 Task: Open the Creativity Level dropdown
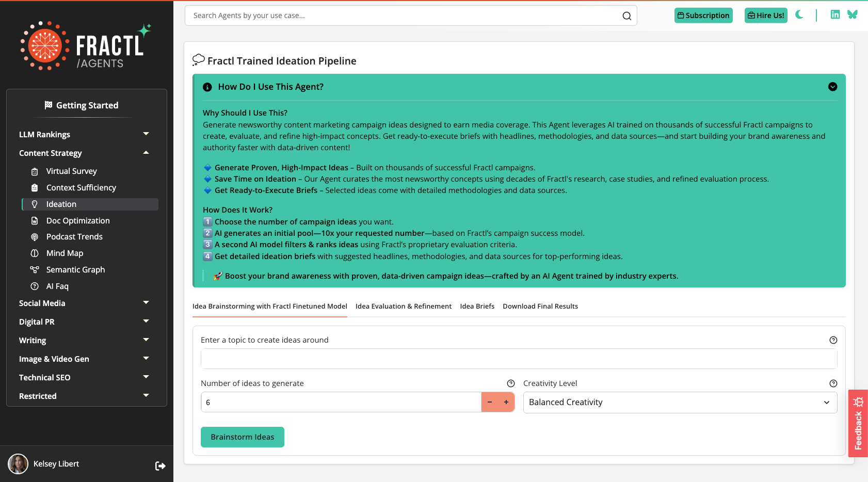tap(680, 402)
